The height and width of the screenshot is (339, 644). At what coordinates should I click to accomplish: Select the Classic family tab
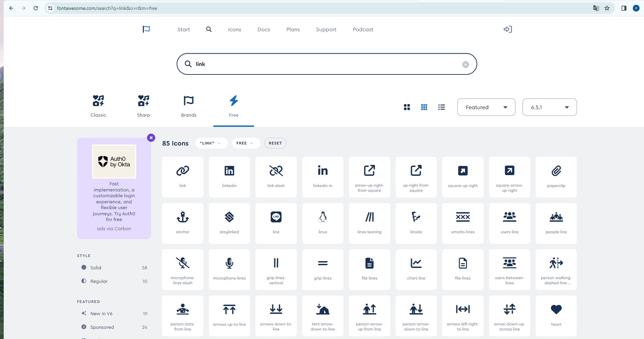pyautogui.click(x=98, y=106)
